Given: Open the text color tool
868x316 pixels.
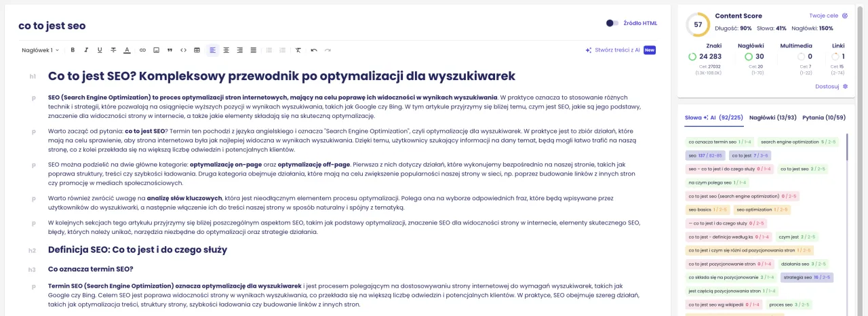Looking at the screenshot, I should 127,50.
